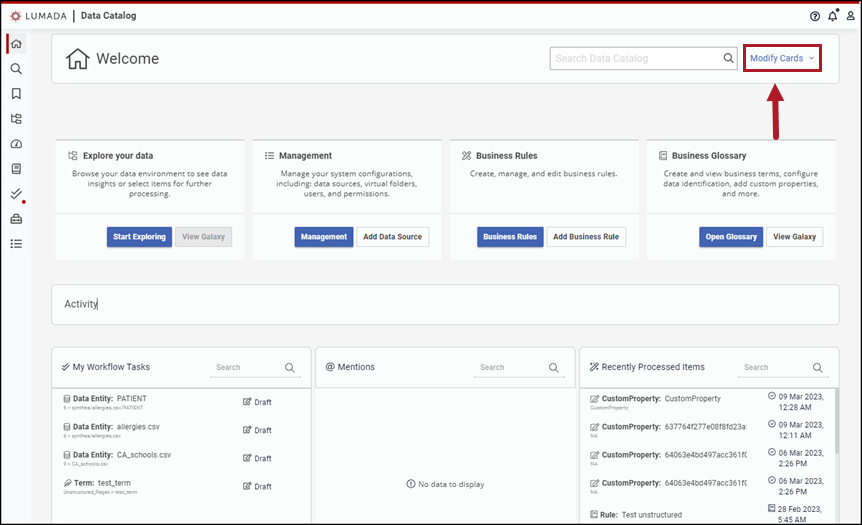This screenshot has width=862, height=525.
Task: Click the Start Exploring button
Action: point(139,237)
